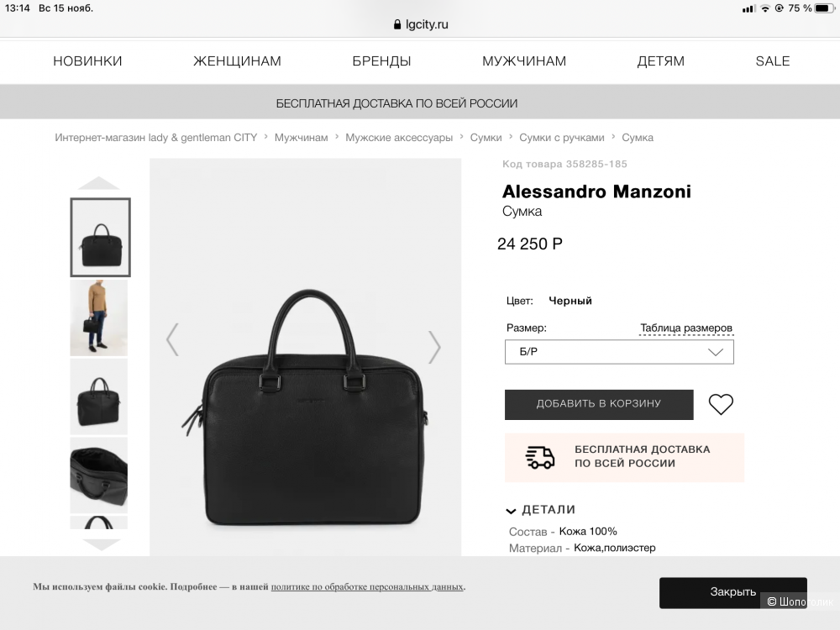Select the model-with-bag thumbnail
This screenshot has height=630, width=840.
coord(99,318)
